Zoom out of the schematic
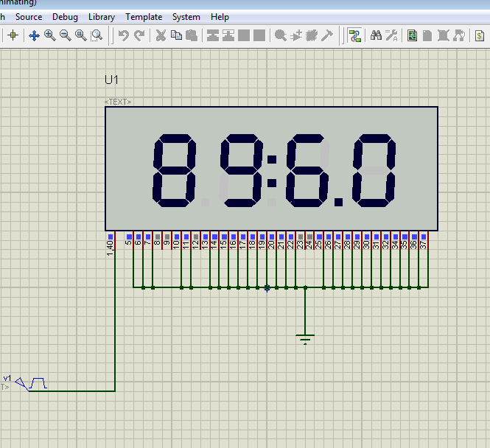 click(66, 35)
